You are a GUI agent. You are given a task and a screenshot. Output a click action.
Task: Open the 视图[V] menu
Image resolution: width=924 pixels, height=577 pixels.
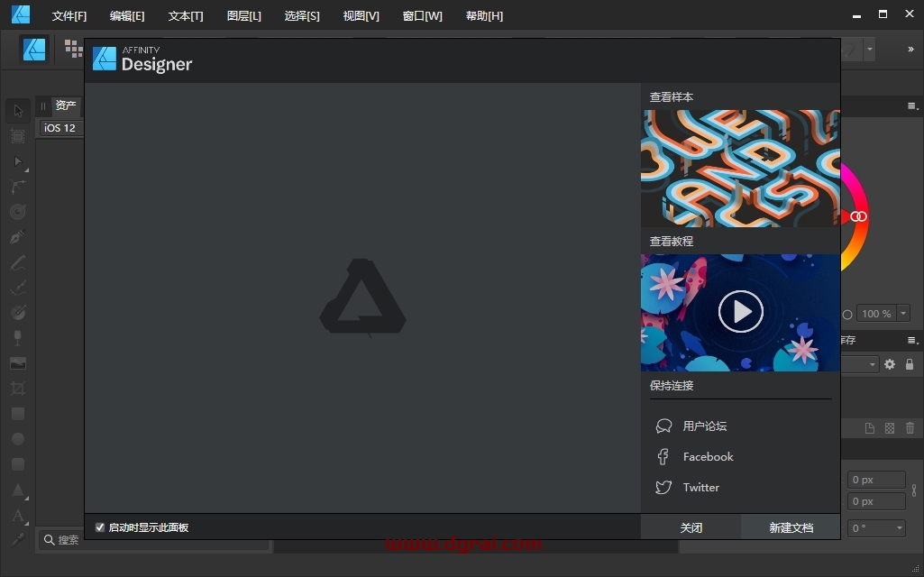tap(361, 16)
